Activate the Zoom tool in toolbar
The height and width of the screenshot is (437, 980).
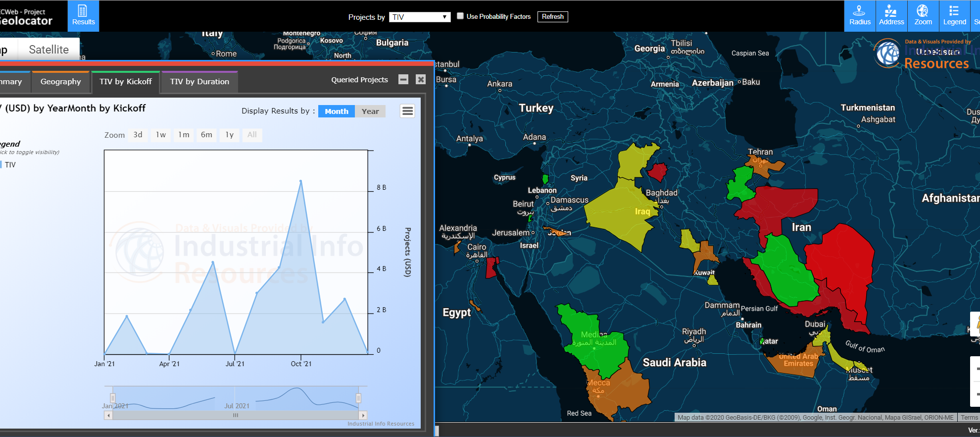(923, 16)
